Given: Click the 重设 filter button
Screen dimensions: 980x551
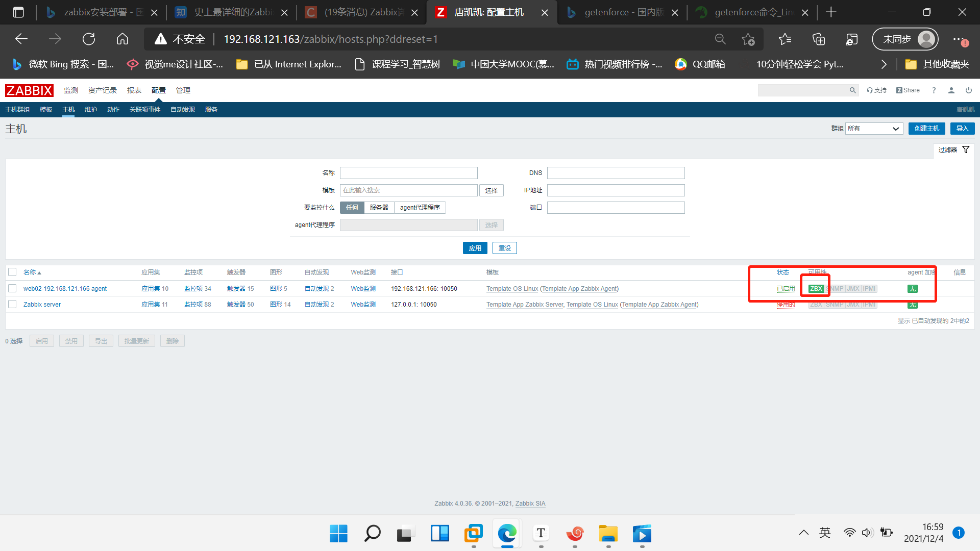Looking at the screenshot, I should (505, 248).
